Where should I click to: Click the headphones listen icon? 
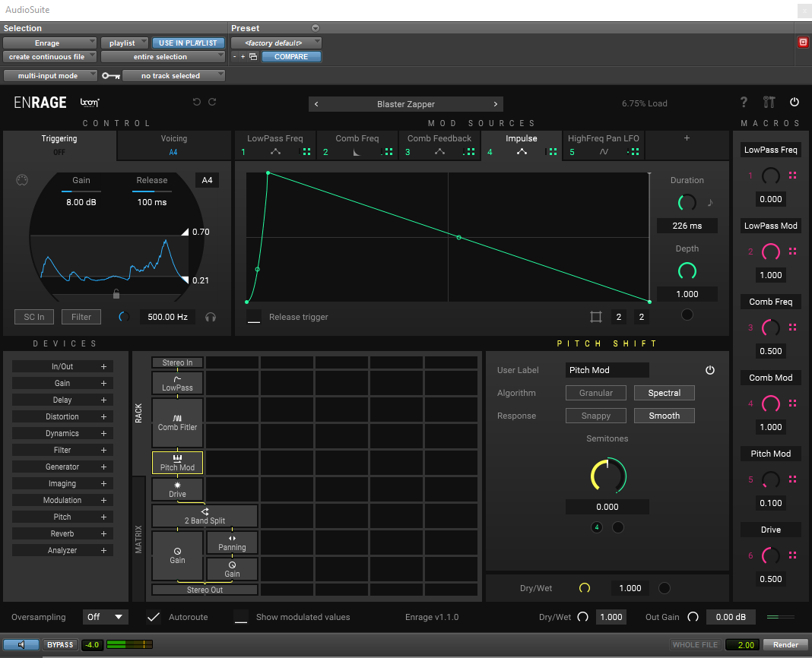point(211,317)
